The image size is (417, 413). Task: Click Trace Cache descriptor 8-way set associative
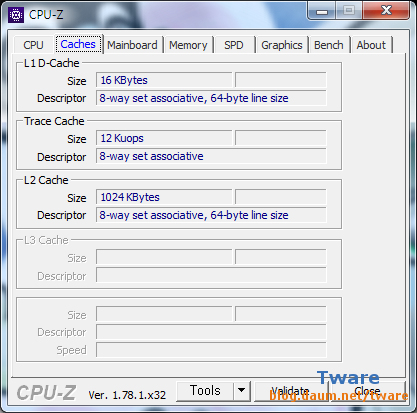click(211, 156)
